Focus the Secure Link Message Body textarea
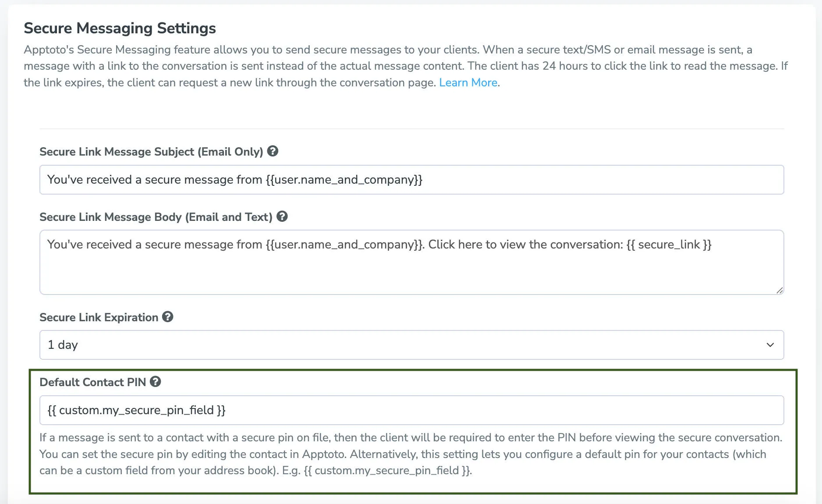 point(411,262)
